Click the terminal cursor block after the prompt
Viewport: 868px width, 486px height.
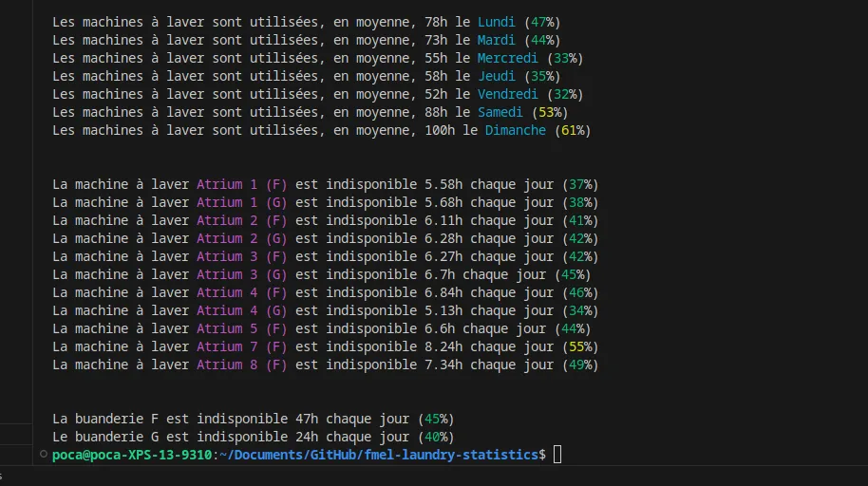(557, 456)
